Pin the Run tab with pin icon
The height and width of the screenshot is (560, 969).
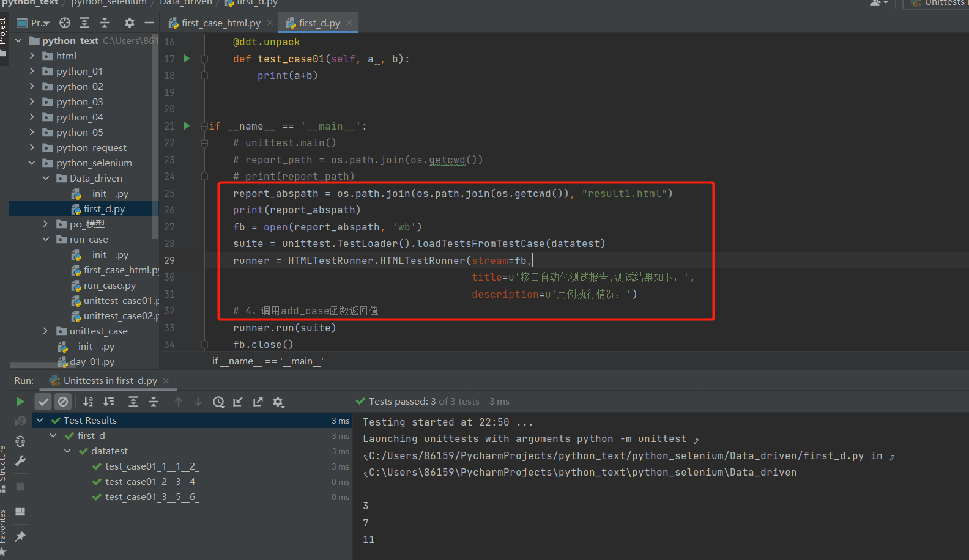[x=20, y=536]
